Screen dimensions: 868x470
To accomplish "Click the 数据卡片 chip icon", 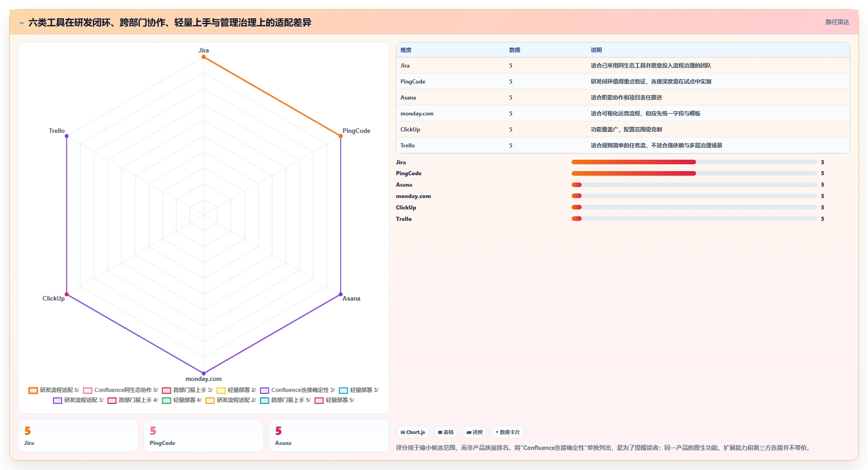I will [x=497, y=432].
